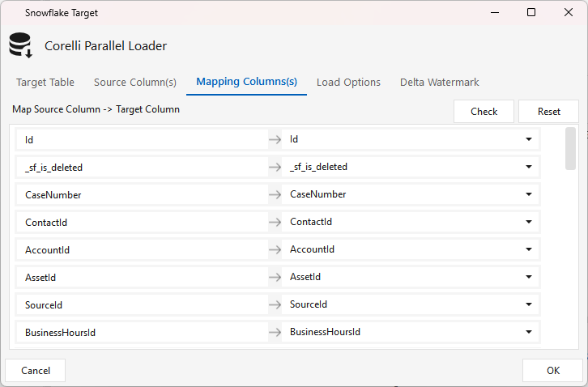This screenshot has width=588, height=387.
Task: Click the mapping arrow in the SourceId row
Action: [x=275, y=304]
